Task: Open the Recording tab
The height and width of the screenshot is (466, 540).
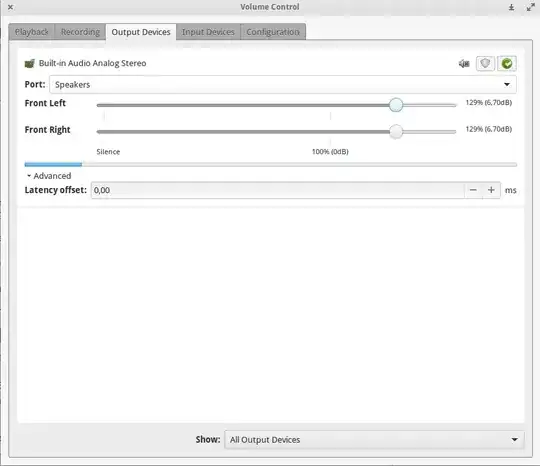Action: point(80,32)
